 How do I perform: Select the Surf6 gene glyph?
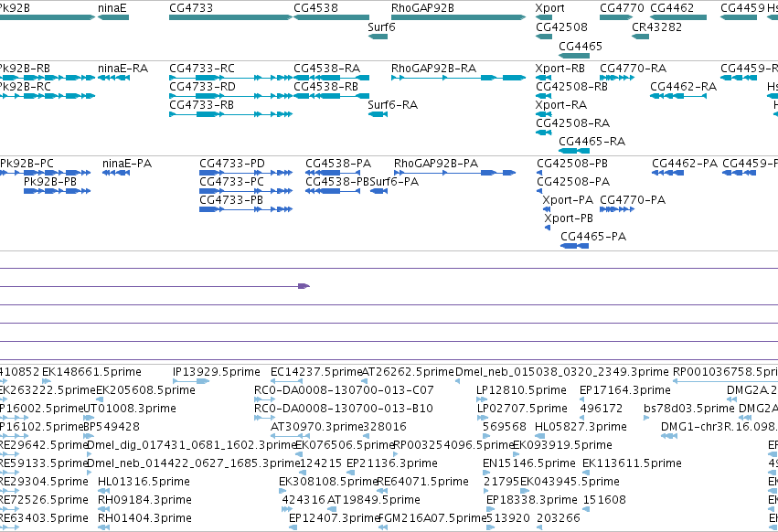click(378, 37)
